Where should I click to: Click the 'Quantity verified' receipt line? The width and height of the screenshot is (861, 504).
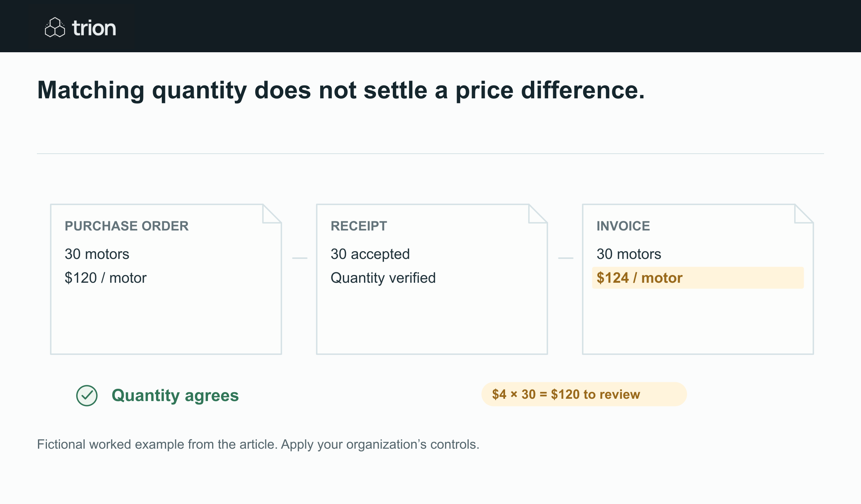[383, 278]
